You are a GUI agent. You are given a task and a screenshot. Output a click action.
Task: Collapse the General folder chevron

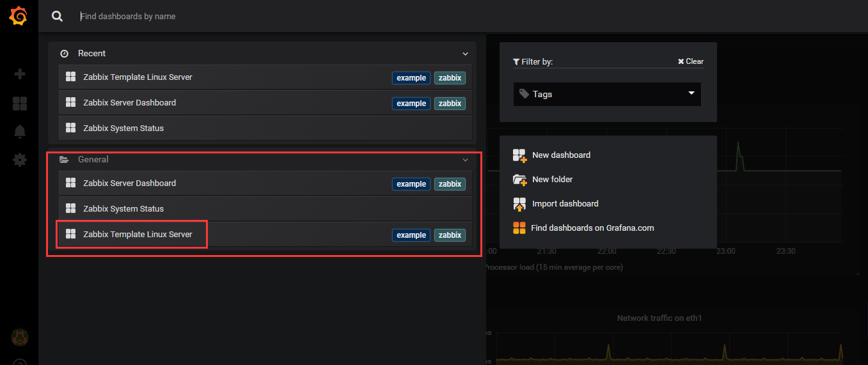tap(466, 160)
